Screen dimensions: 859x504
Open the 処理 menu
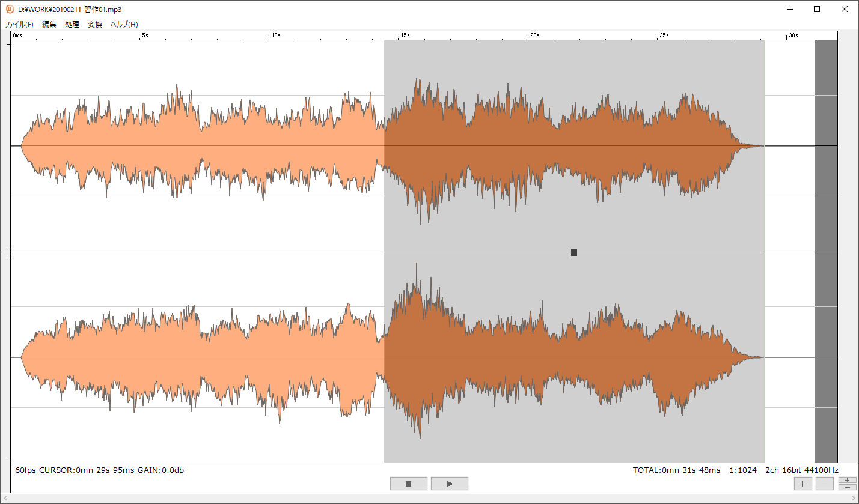tap(72, 25)
